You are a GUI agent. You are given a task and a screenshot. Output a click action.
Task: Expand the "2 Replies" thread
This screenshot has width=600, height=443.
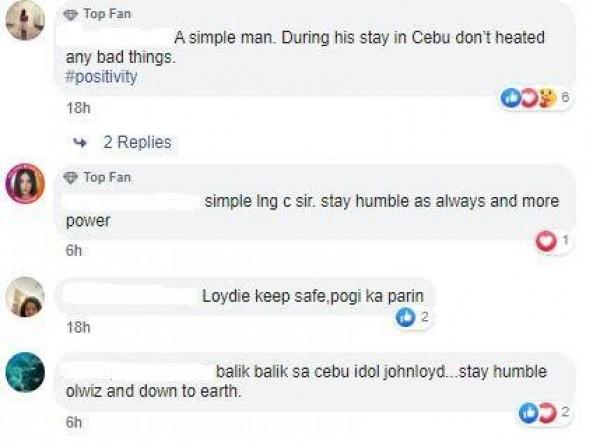137,142
